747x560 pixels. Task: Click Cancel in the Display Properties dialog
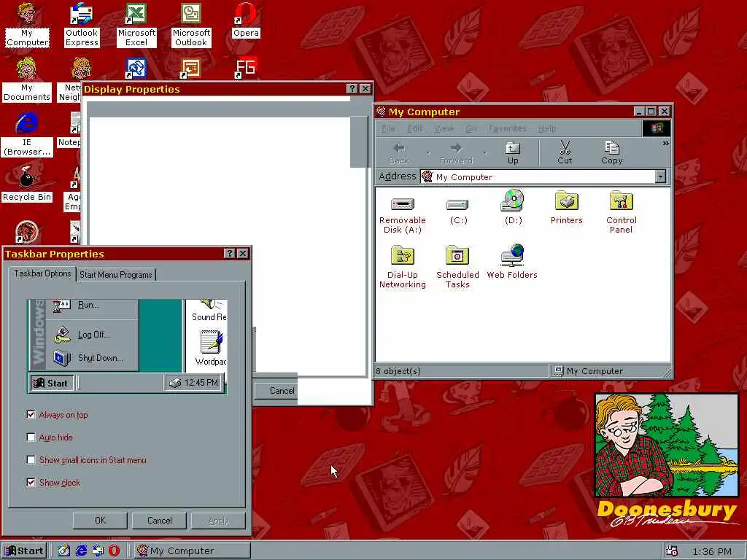(277, 391)
